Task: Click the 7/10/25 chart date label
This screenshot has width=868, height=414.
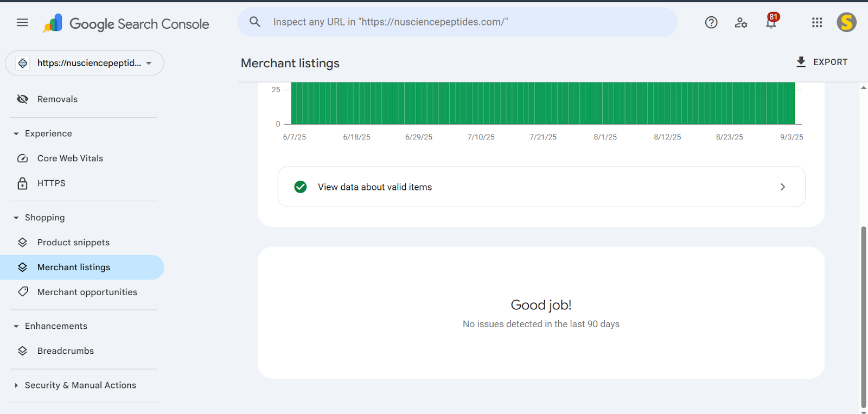Action: 481,137
